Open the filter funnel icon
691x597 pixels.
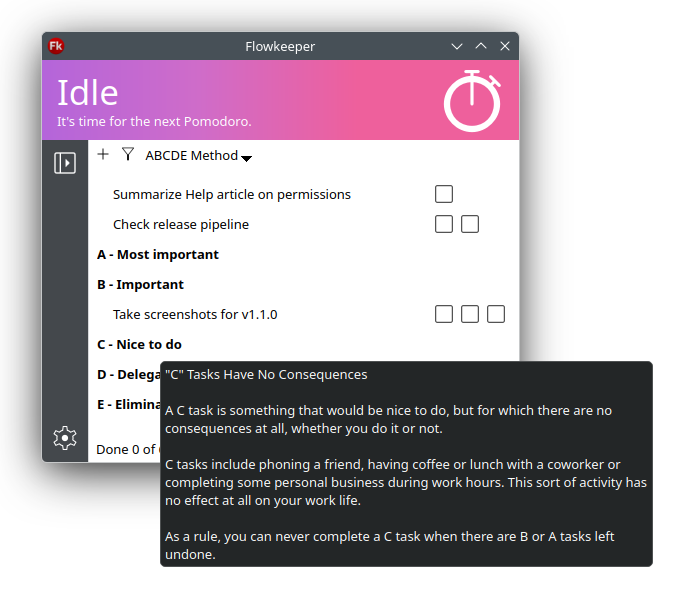point(128,154)
